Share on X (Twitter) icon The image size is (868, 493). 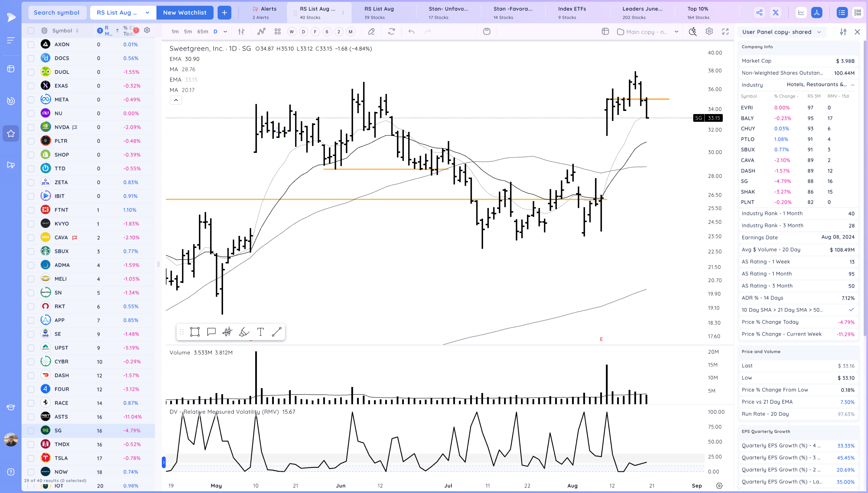pos(775,13)
